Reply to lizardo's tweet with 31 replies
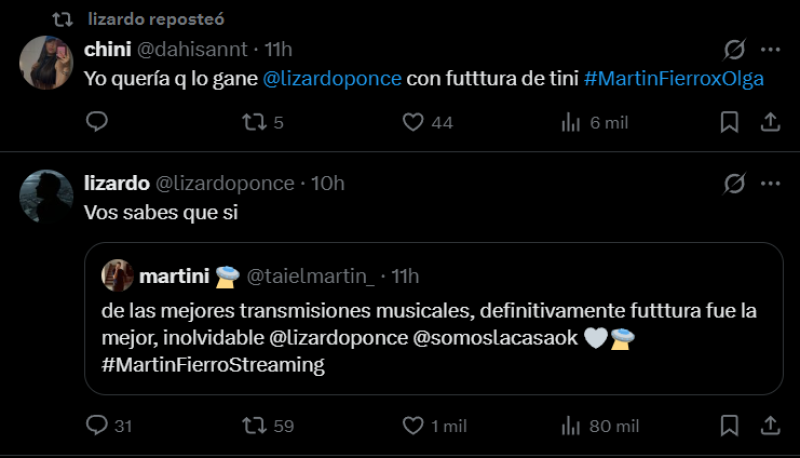Image resolution: width=800 pixels, height=458 pixels. pyautogui.click(x=97, y=426)
